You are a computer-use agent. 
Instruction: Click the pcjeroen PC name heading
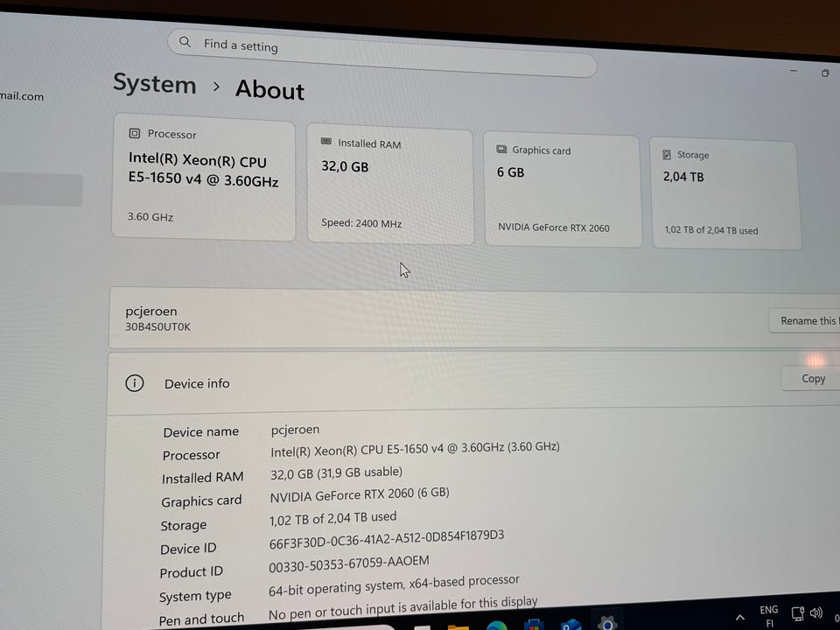151,311
